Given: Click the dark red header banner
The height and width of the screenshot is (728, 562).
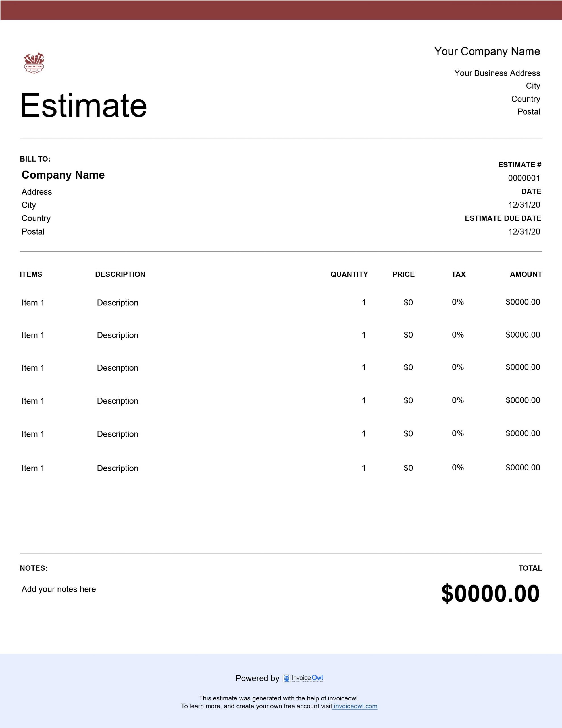Looking at the screenshot, I should tap(281, 10).
